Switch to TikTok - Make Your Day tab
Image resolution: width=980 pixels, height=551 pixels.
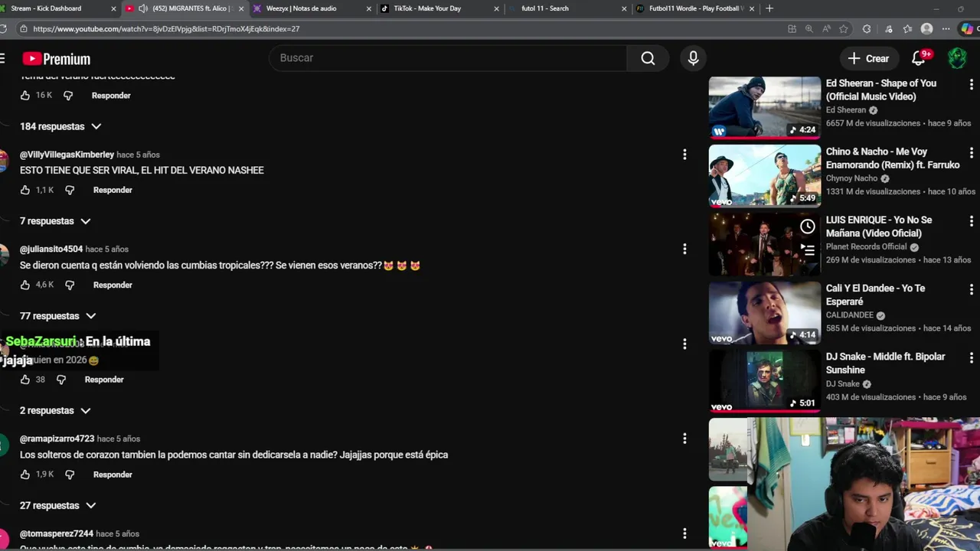(438, 8)
